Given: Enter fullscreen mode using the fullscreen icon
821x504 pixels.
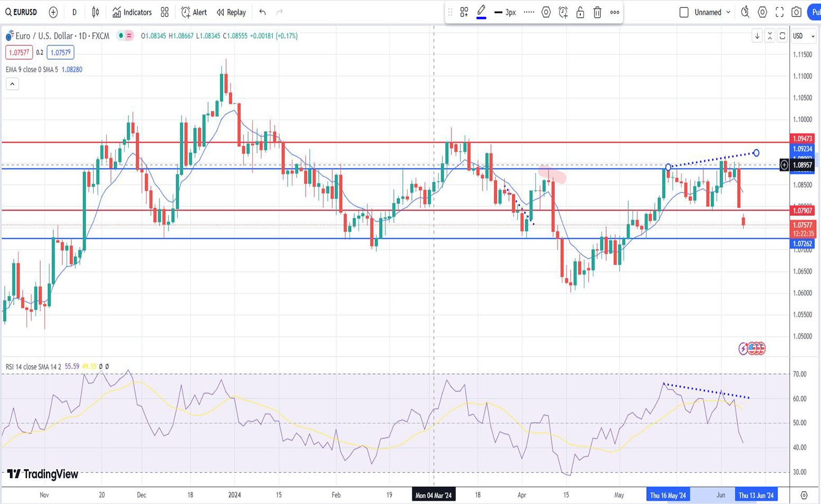Looking at the screenshot, I should click(779, 12).
